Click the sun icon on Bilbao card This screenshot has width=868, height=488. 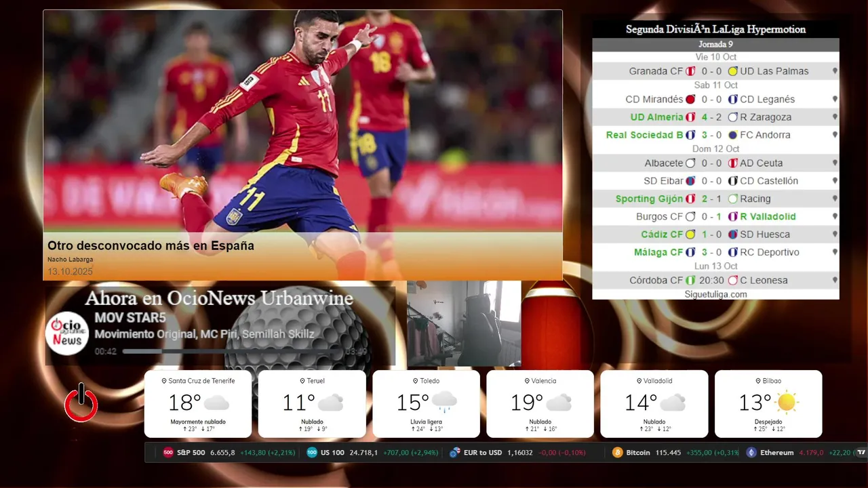(787, 402)
